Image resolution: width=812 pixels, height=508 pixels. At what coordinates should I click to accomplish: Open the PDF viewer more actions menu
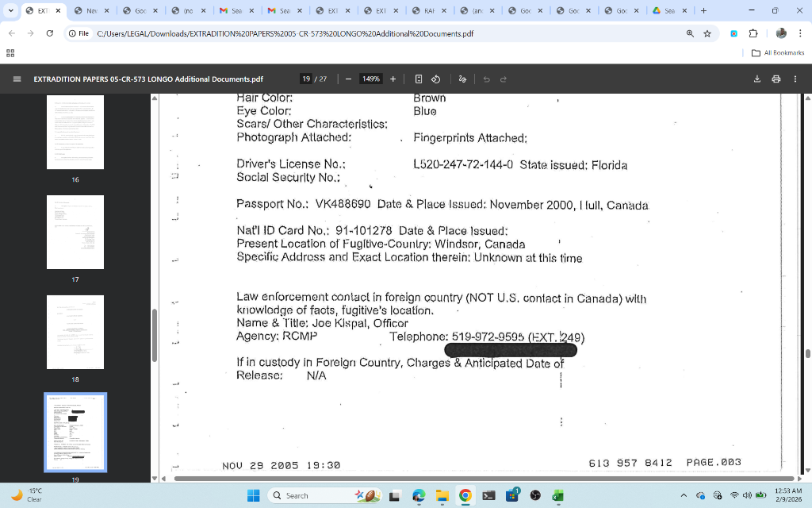point(795,79)
